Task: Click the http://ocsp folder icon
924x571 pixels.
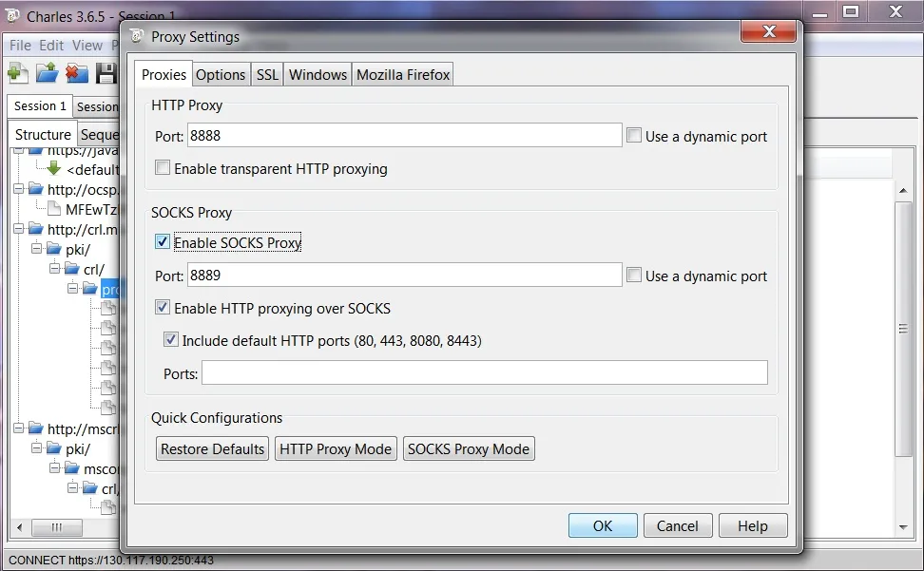Action: click(x=36, y=189)
